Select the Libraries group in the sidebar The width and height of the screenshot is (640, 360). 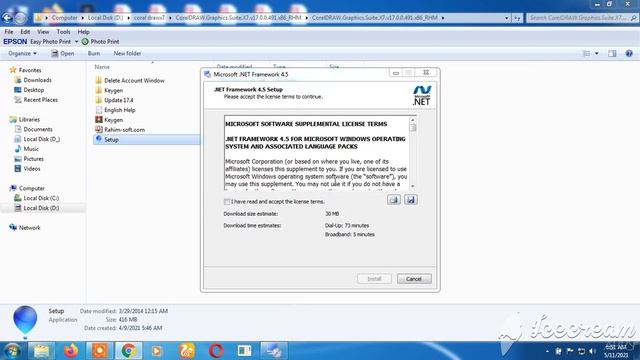[x=29, y=120]
